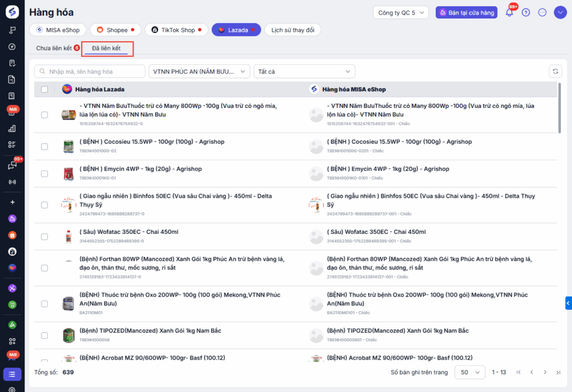
Task: Open the more options ellipsis icon
Action: (x=542, y=12)
